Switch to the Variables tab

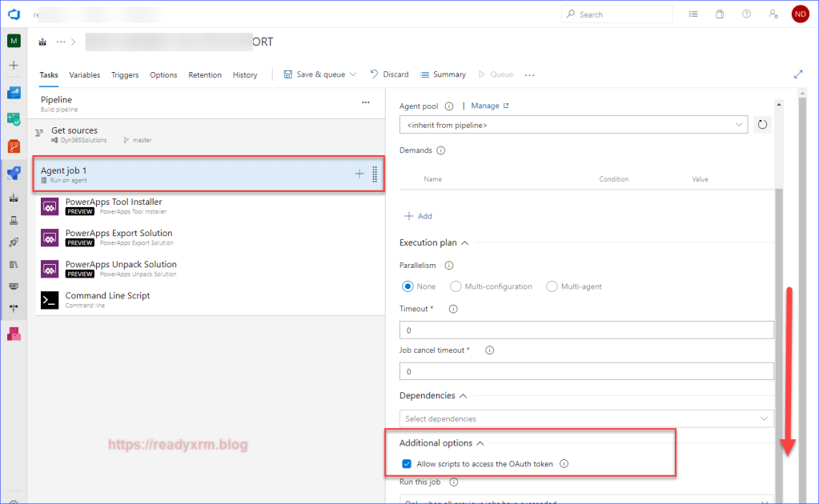tap(84, 74)
